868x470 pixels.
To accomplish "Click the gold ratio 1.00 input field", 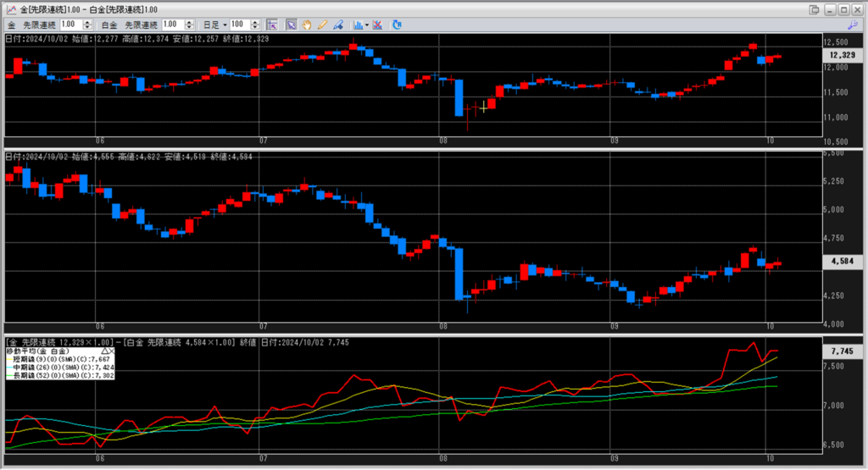I will tap(70, 25).
